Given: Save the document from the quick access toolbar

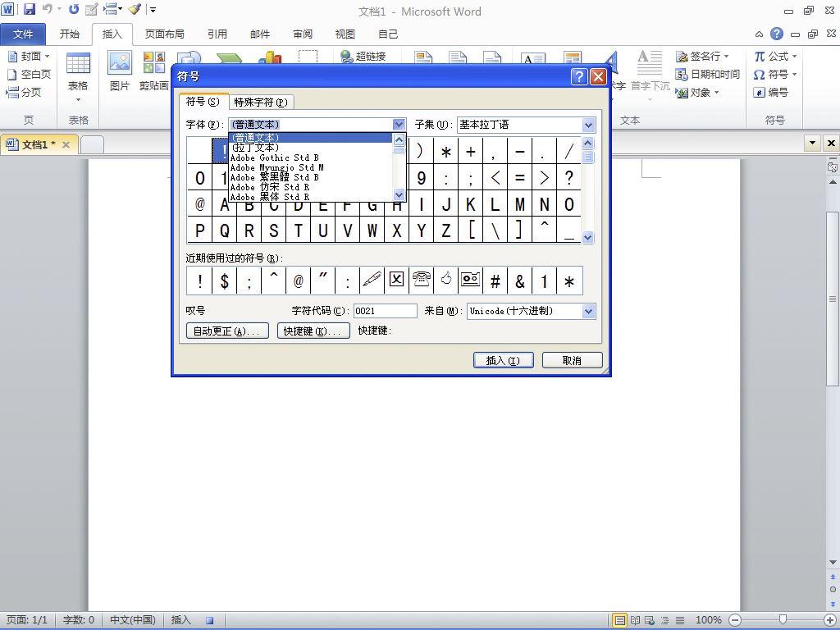Looking at the screenshot, I should point(30,9).
